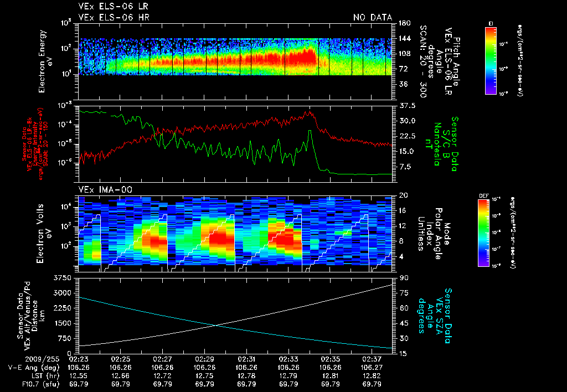Click the 144 pitch angle tick label

405,38
